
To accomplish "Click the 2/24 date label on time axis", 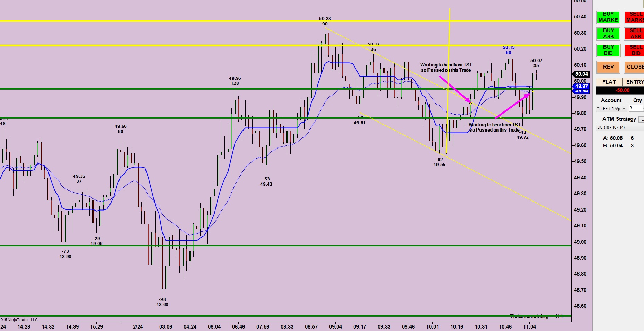I will 138,326.
